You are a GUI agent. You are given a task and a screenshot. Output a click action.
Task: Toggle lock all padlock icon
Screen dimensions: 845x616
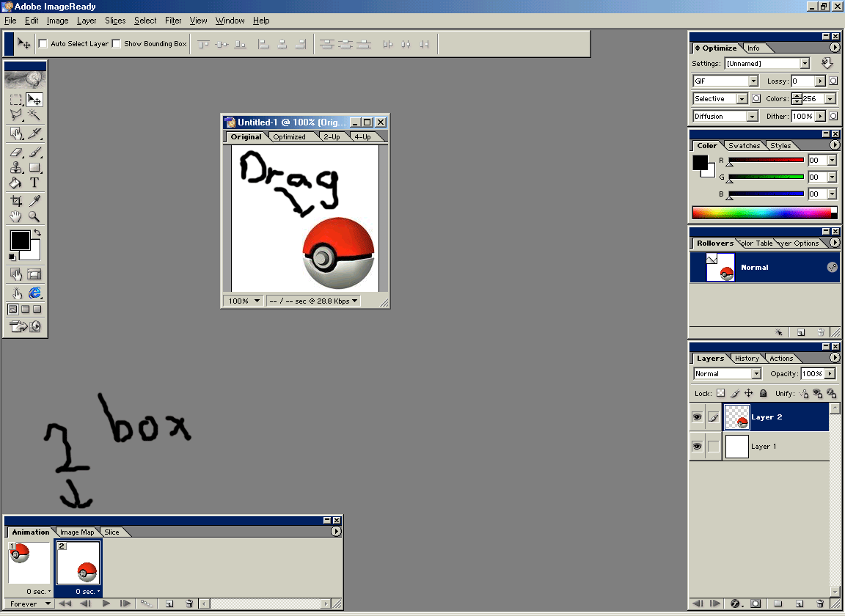[763, 393]
